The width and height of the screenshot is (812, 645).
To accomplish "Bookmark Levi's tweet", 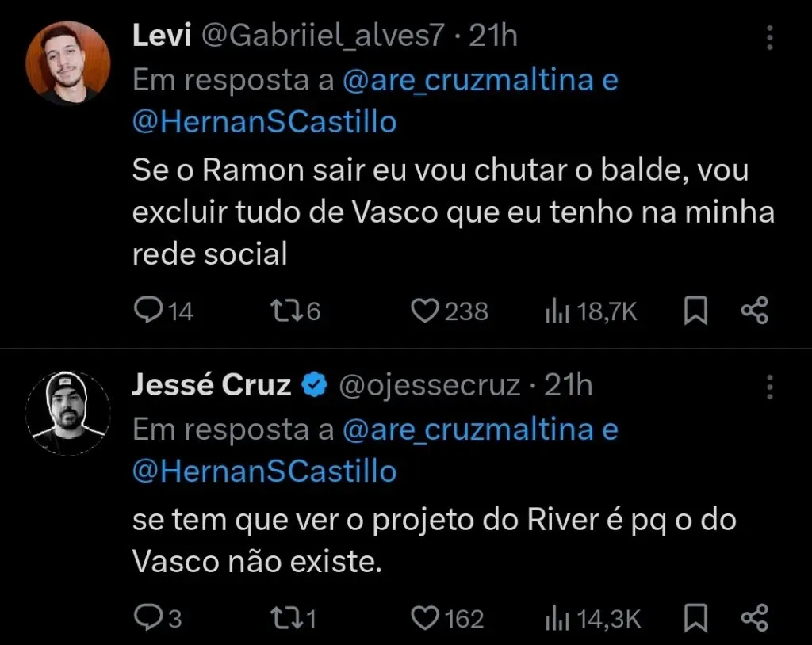I will click(695, 310).
